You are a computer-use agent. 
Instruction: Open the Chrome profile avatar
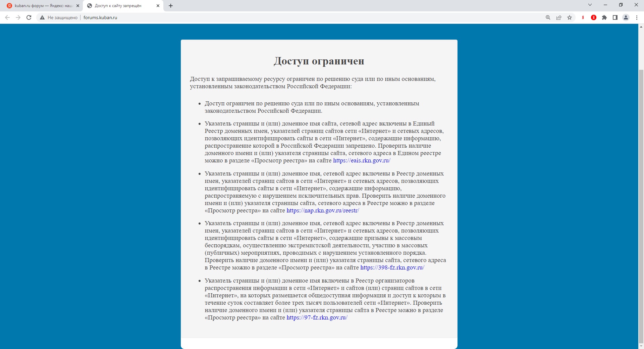click(626, 17)
